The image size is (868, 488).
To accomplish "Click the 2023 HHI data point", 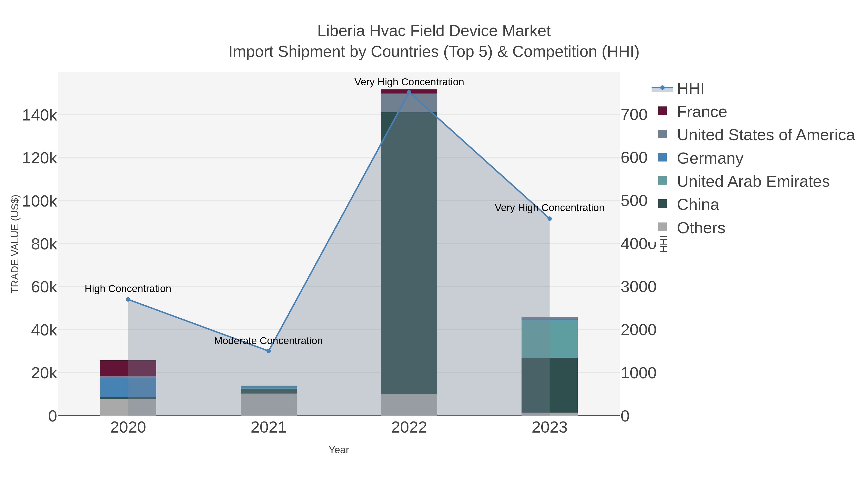I will [549, 219].
